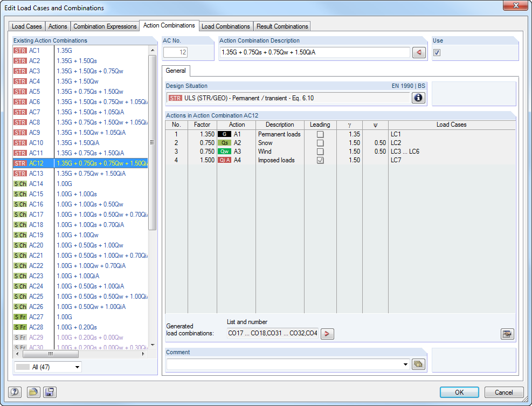This screenshot has height=406, width=532.
Task: Toggle the Use checkbox
Action: [x=437, y=52]
